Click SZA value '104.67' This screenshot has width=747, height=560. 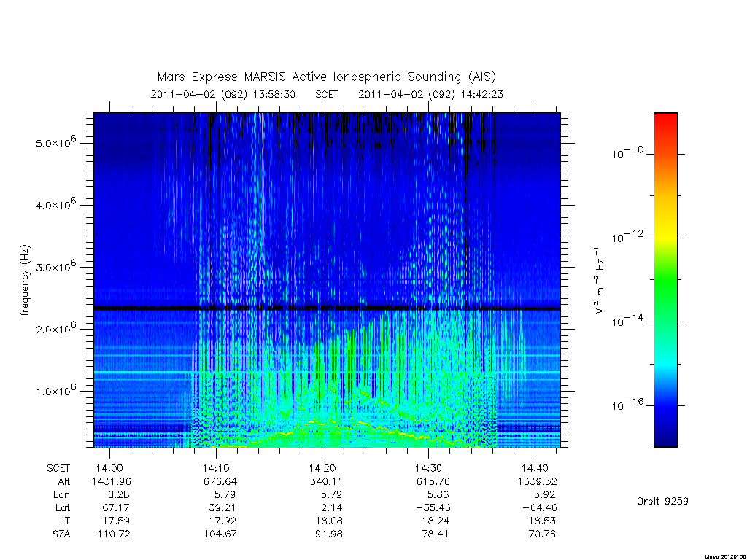pyautogui.click(x=220, y=534)
